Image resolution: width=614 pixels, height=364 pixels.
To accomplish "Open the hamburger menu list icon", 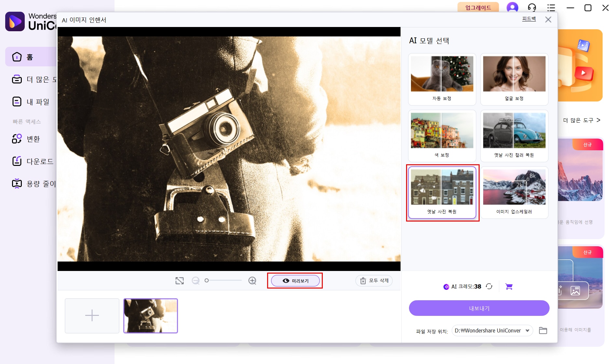I will click(x=551, y=7).
